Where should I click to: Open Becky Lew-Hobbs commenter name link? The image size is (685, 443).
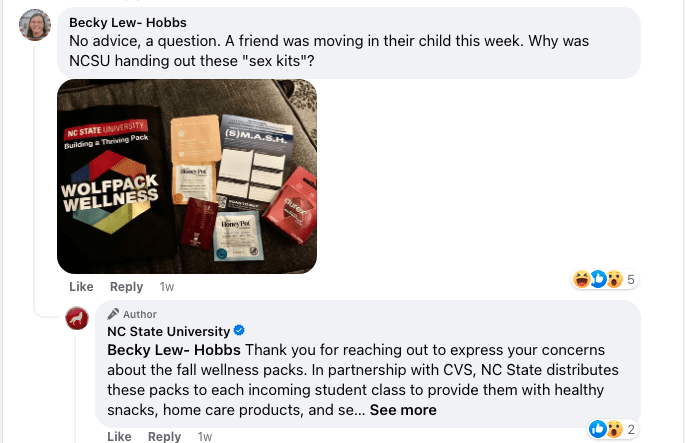[127, 23]
